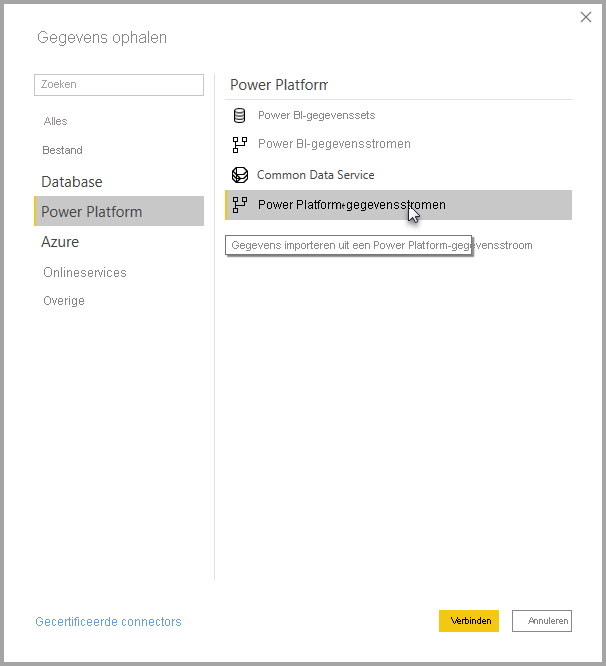Select Power Platform-gegevensstromen connector label
Screen dimensions: 606x666
[x=352, y=205]
